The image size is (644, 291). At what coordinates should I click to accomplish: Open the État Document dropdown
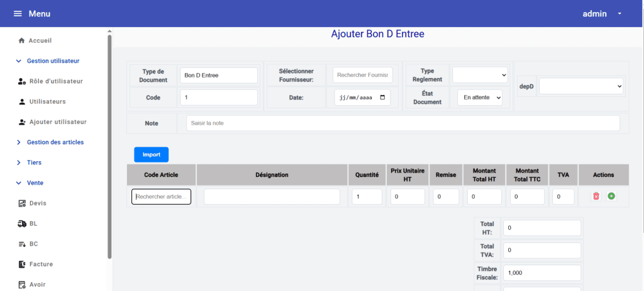point(479,98)
